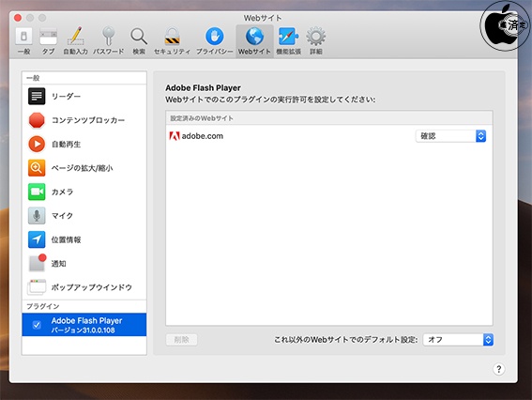Select リーダー in the sidebar
The width and height of the screenshot is (532, 400).
coord(84,96)
